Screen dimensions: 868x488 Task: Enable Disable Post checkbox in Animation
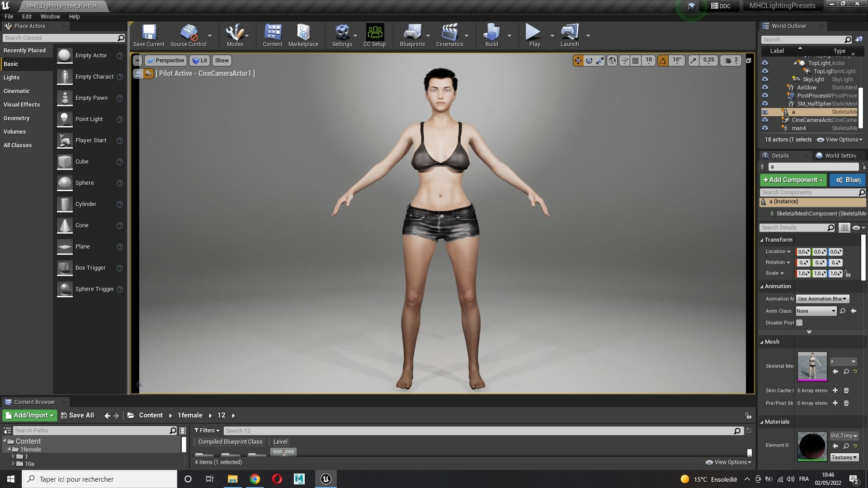tap(799, 323)
